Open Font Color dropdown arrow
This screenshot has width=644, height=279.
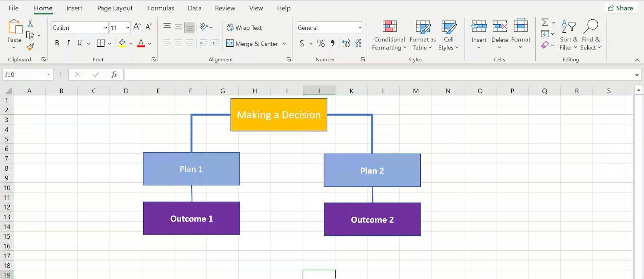(150, 43)
